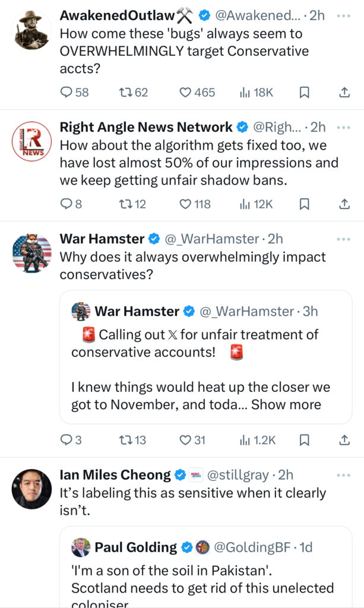This screenshot has height=608, width=364.
Task: Repost War Hamster tweet with 13 reposts
Action: click(x=125, y=440)
